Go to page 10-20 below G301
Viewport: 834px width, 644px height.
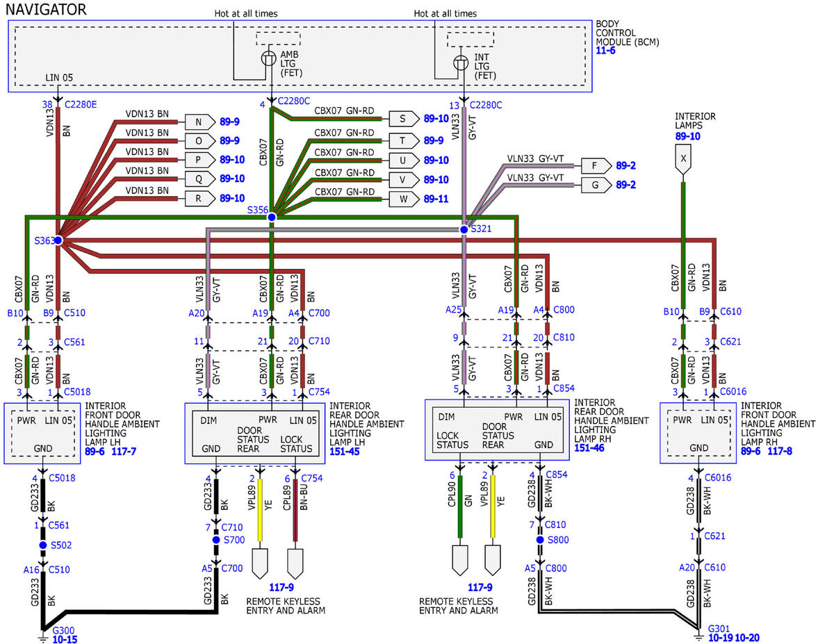(748, 636)
